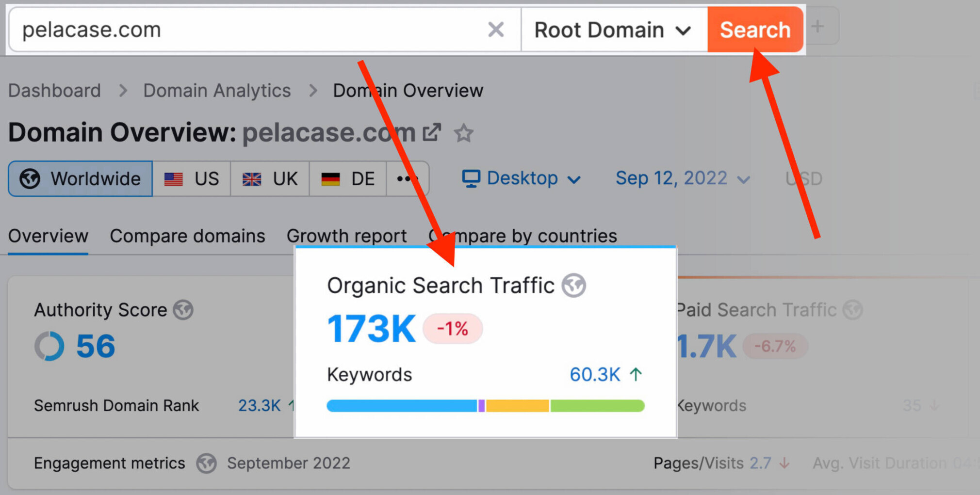This screenshot has height=495, width=980.
Task: Click globe icon beside Organic Search Traffic
Action: pyautogui.click(x=574, y=286)
